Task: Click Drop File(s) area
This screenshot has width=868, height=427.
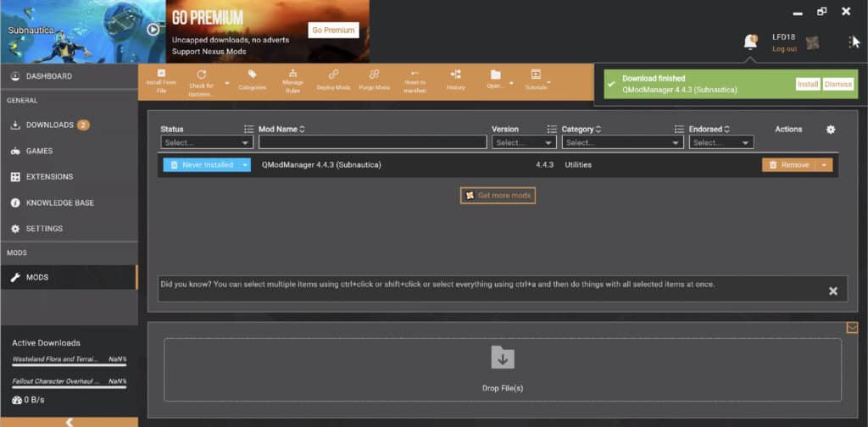Action: coord(503,369)
